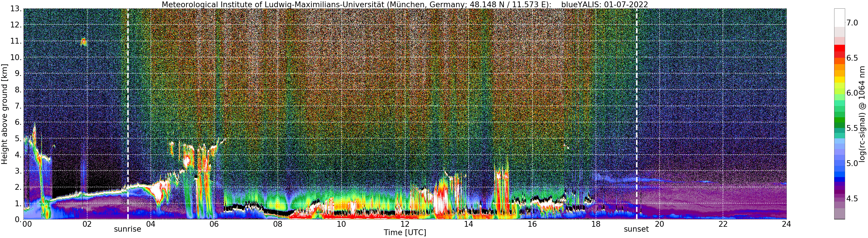868x238 pixels.
Task: Click the y-axis tick label '3.'
Action: (18, 171)
